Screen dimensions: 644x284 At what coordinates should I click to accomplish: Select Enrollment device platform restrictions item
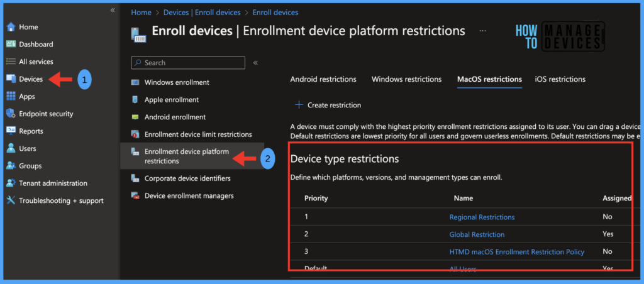(192, 156)
